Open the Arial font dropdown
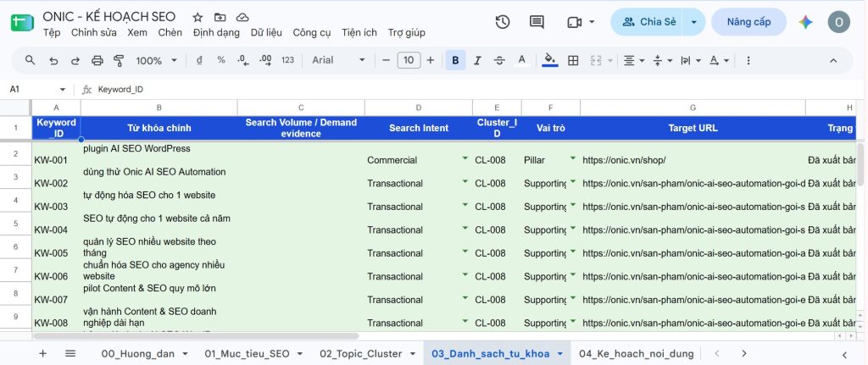The image size is (868, 365). (x=339, y=60)
